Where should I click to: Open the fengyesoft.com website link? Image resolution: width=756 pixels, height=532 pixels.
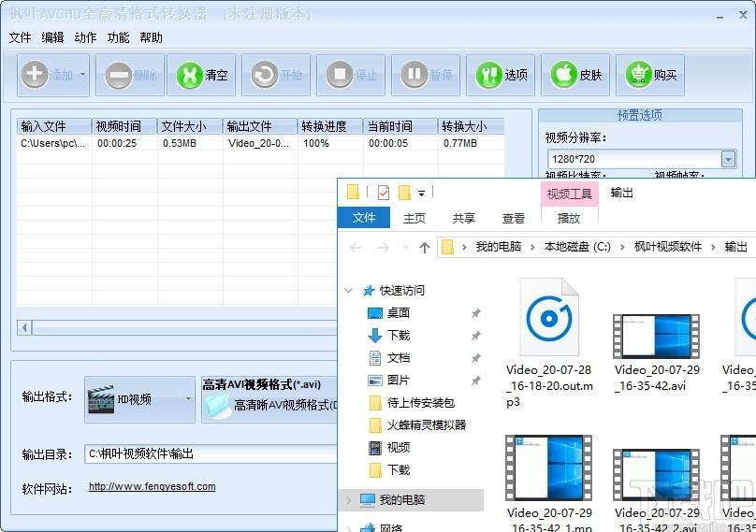(152, 487)
